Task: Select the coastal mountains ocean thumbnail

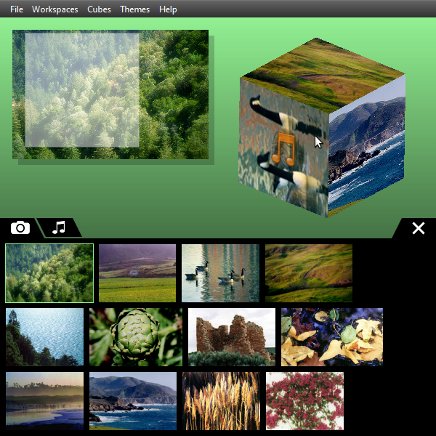Action: coord(133,401)
